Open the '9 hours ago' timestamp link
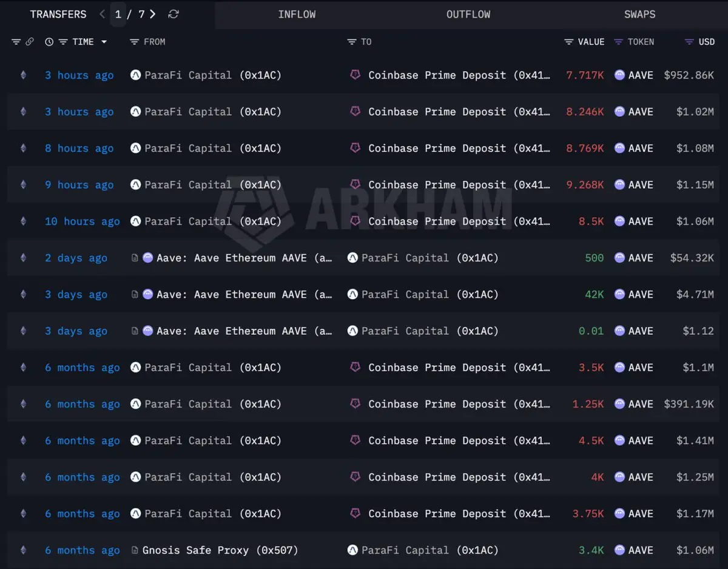 point(79,185)
